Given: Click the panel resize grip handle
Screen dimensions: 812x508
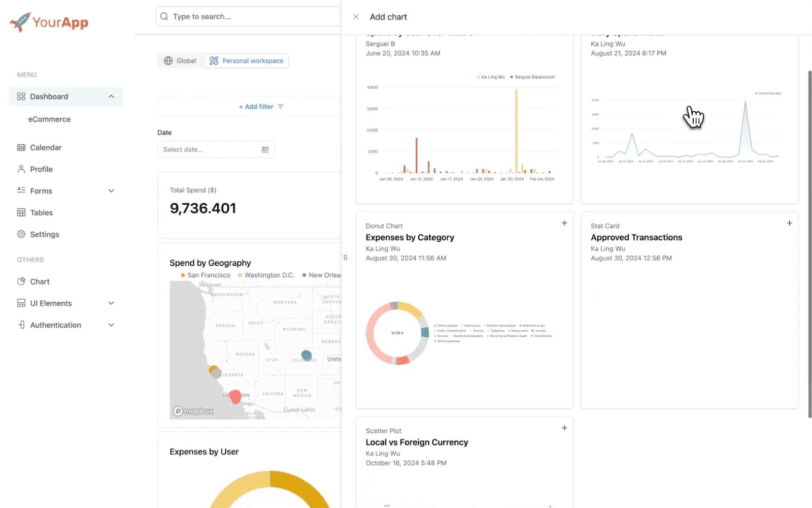Looking at the screenshot, I should tap(345, 257).
